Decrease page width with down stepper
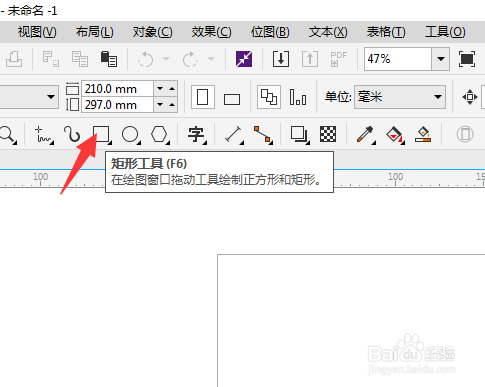 click(160, 89)
